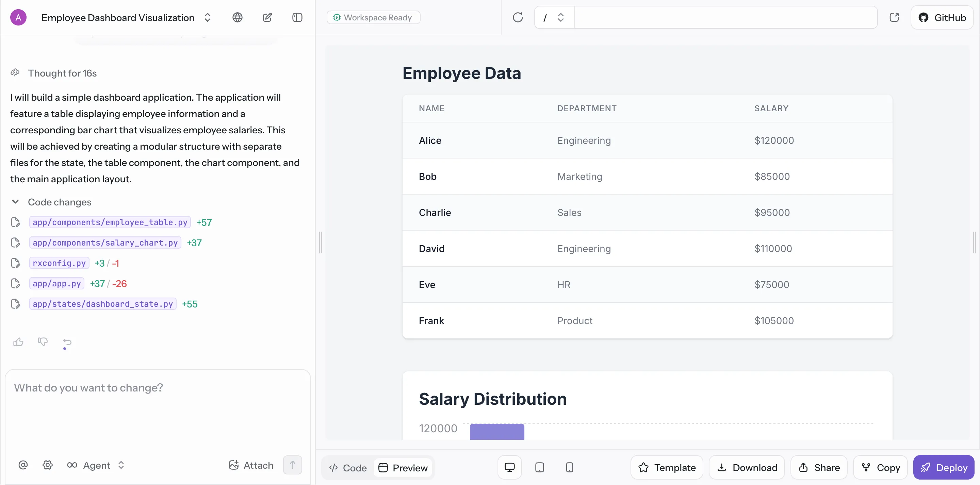The image size is (980, 485).
Task: Collapse the Code changes section
Action: [x=16, y=202]
